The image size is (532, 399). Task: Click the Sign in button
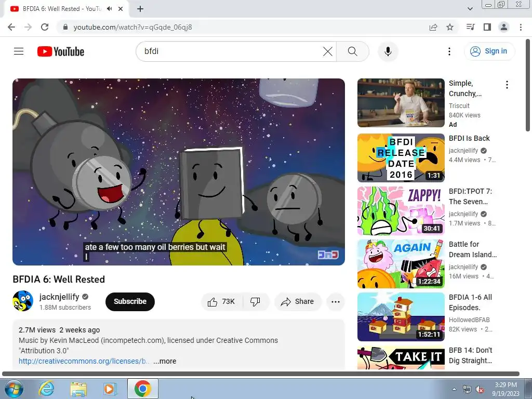click(x=489, y=51)
